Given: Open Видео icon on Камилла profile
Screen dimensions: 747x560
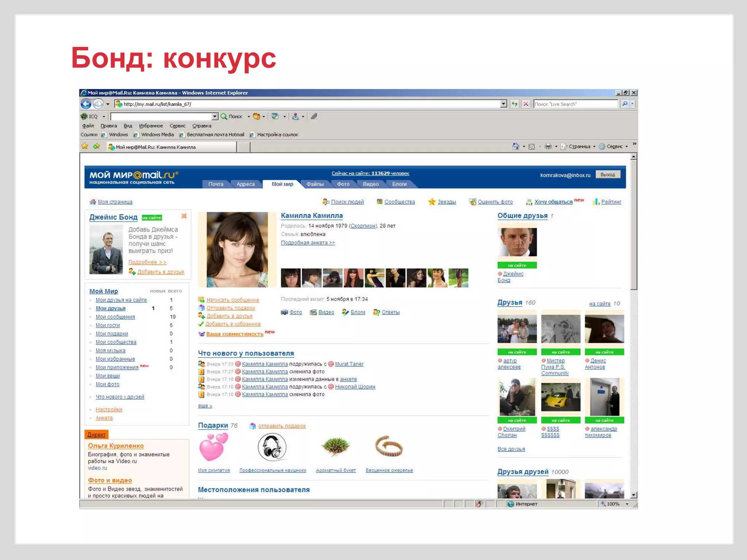Looking at the screenshot, I should (x=313, y=312).
